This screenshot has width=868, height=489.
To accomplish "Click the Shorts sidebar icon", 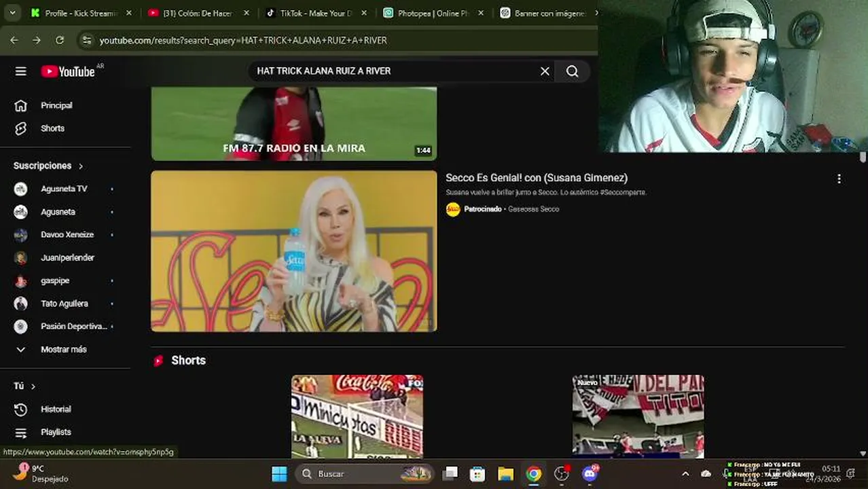I will pos(21,128).
